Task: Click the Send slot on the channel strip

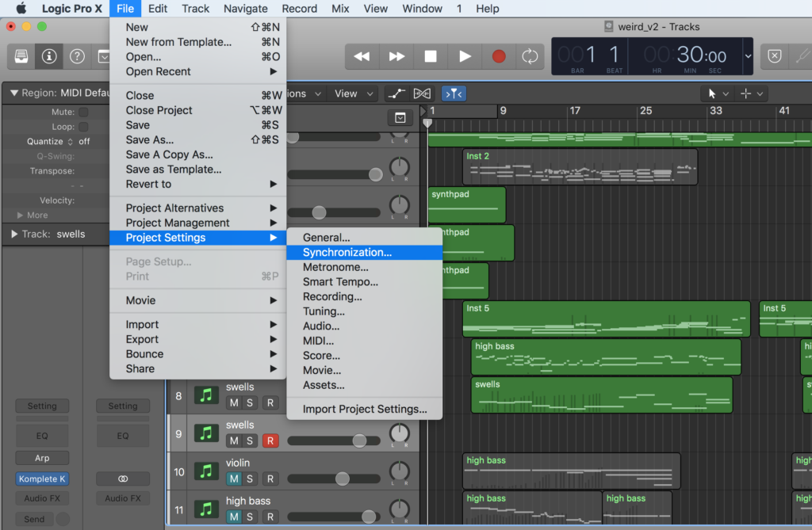Action: (34, 519)
